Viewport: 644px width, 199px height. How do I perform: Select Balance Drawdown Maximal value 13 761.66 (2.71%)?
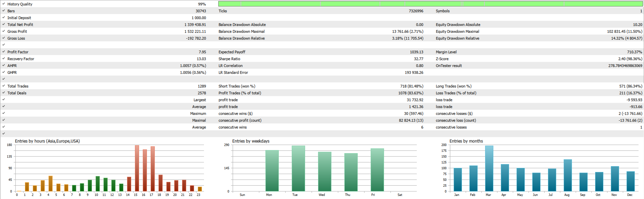coord(408,31)
